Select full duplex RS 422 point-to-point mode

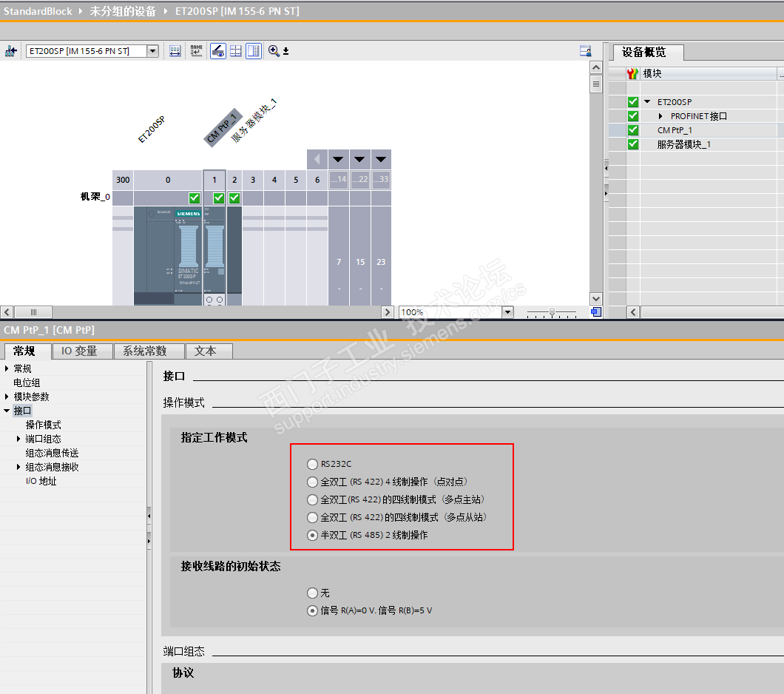click(x=313, y=482)
